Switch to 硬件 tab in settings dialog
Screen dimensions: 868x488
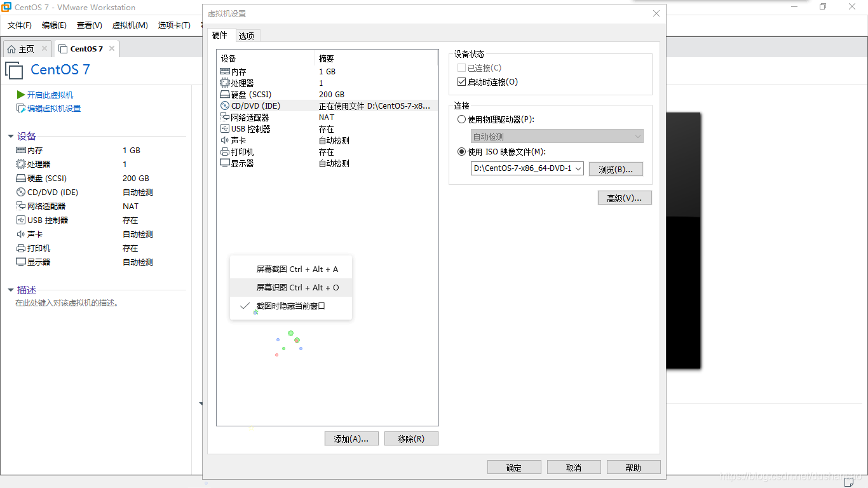[x=220, y=36]
